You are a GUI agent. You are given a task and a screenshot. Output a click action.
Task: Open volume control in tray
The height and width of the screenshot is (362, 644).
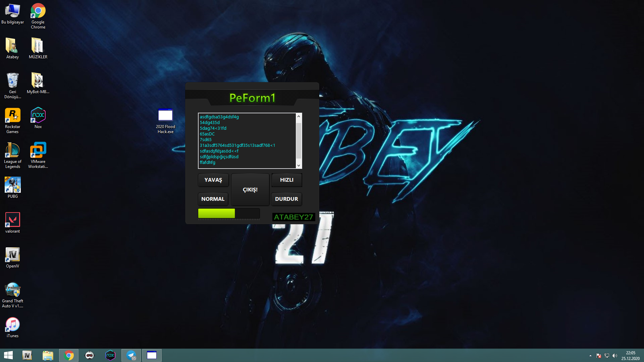click(615, 356)
